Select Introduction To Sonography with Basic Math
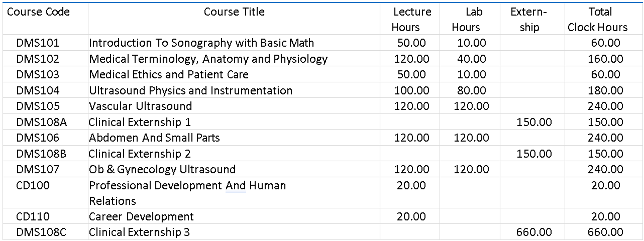This screenshot has height=241, width=644. tap(201, 43)
